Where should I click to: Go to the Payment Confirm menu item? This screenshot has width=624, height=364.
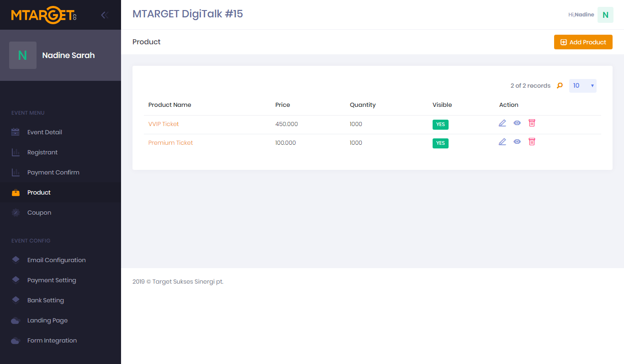pyautogui.click(x=60, y=172)
